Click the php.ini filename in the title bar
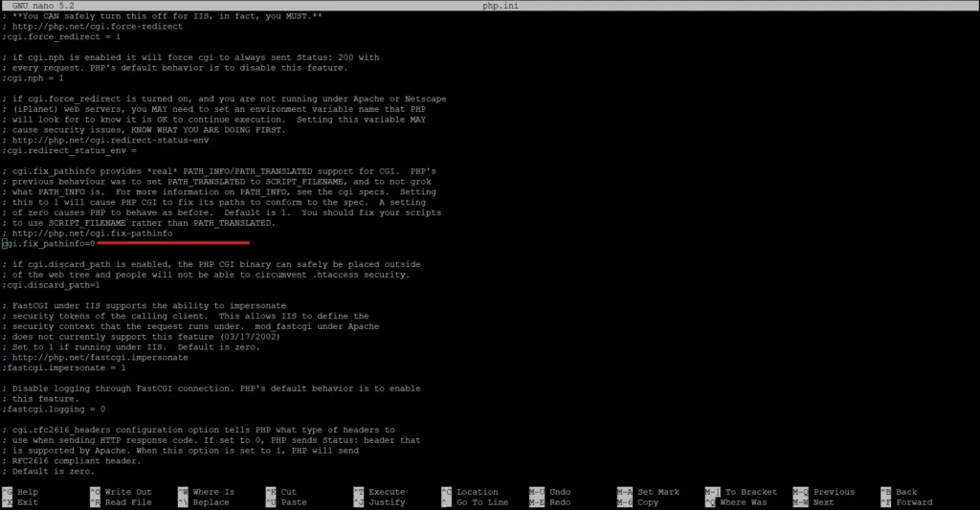This screenshot has height=510, width=980. (x=500, y=6)
